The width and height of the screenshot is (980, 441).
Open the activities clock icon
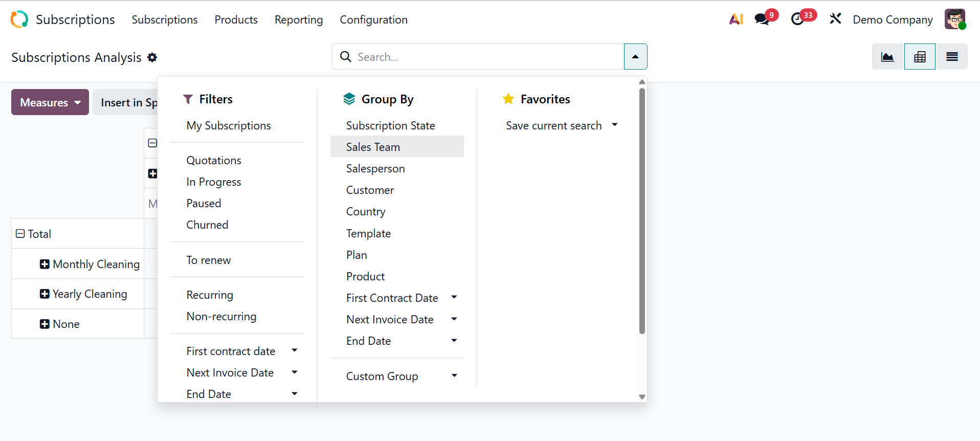click(797, 19)
